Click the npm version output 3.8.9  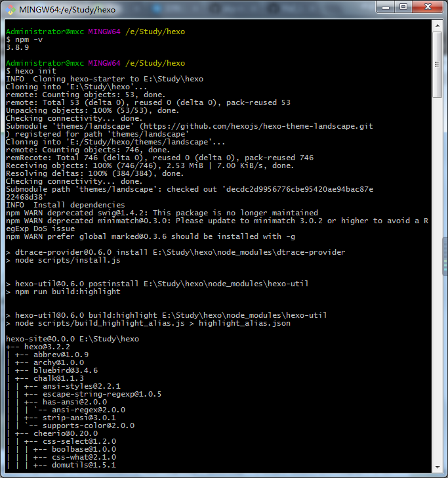click(x=17, y=47)
